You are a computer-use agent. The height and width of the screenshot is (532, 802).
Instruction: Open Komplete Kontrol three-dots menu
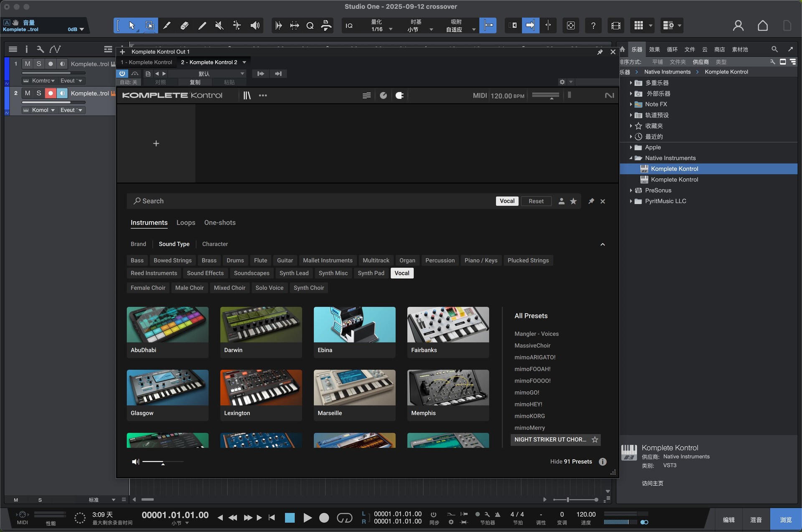click(x=263, y=95)
